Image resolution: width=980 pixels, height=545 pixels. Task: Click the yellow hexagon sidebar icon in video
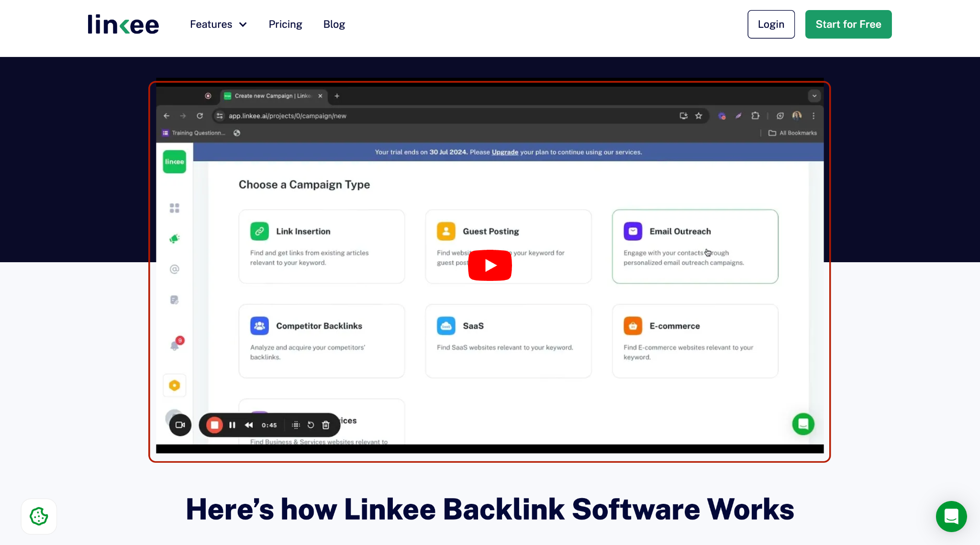pyautogui.click(x=174, y=385)
